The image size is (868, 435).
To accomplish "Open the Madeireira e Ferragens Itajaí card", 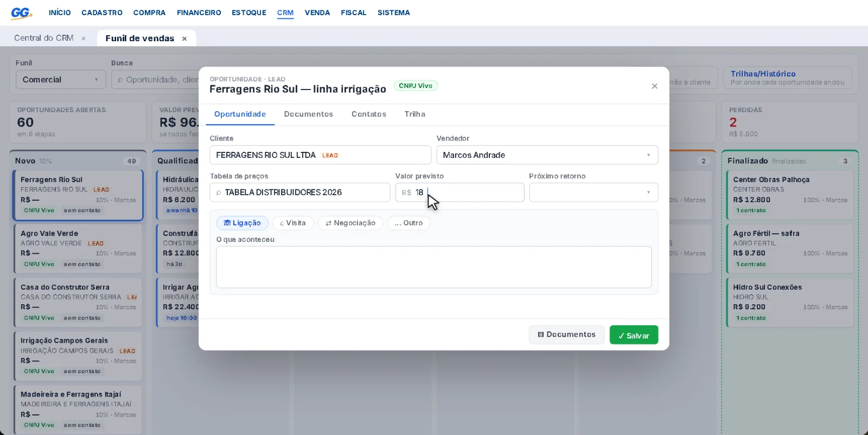I will point(78,410).
